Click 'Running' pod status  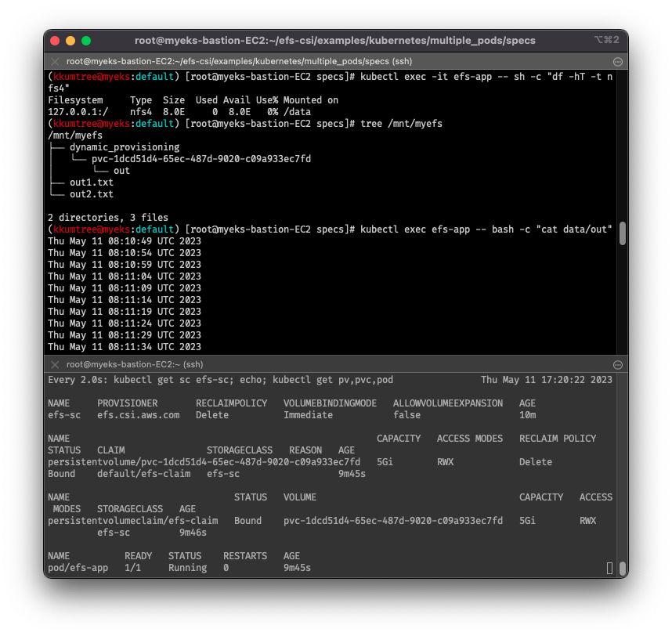click(188, 568)
